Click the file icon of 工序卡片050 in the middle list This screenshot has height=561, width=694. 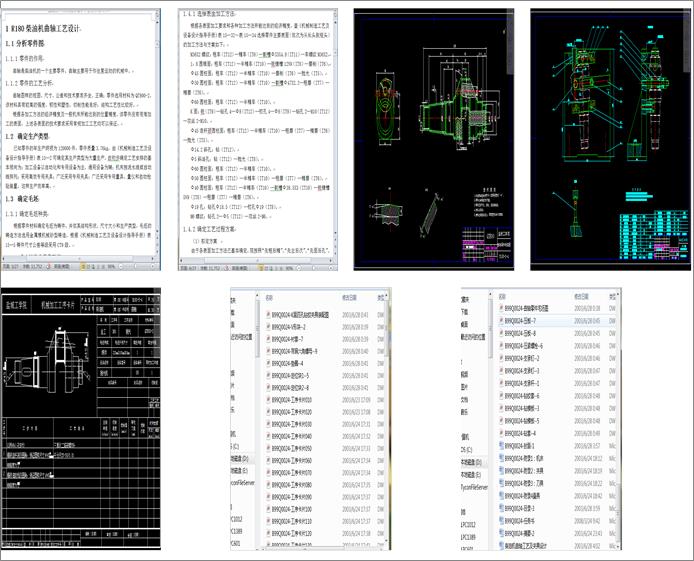(268, 449)
